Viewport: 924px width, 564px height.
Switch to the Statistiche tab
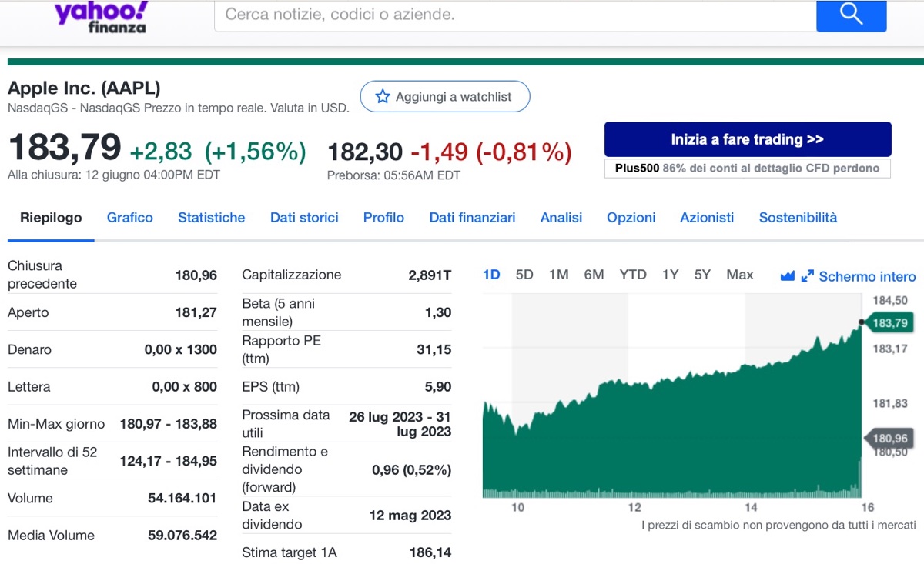pos(212,218)
